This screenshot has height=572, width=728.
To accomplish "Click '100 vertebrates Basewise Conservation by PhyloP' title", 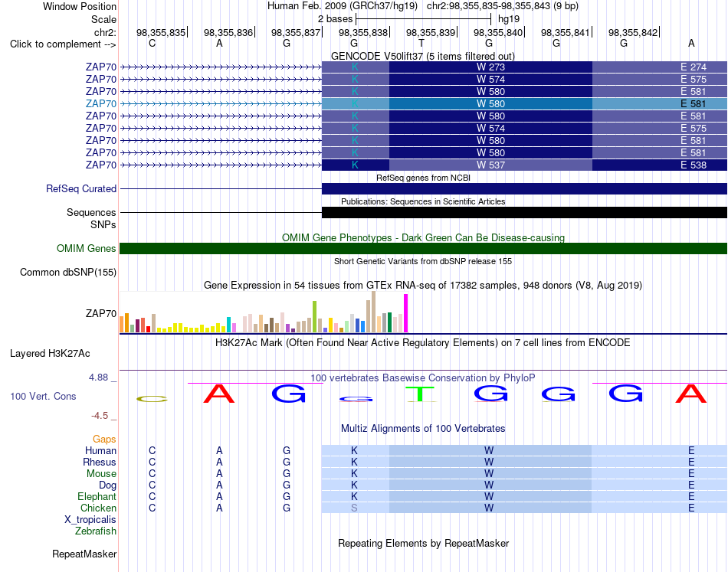I will click(x=423, y=378).
